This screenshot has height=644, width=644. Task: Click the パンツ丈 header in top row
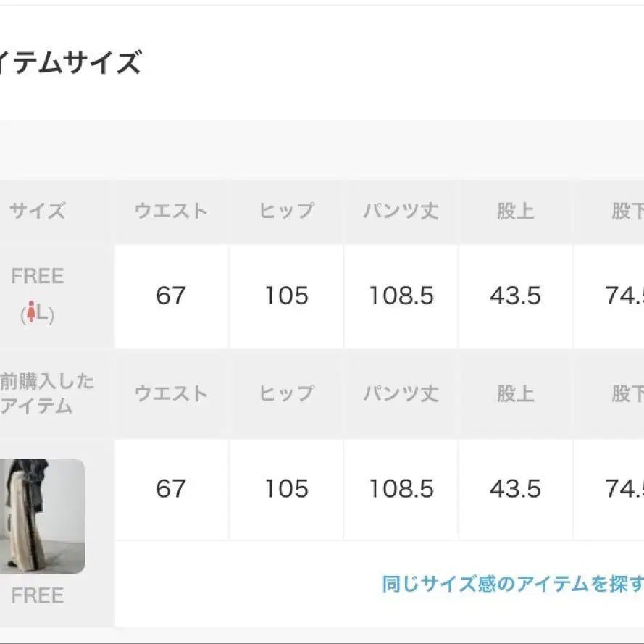click(401, 211)
